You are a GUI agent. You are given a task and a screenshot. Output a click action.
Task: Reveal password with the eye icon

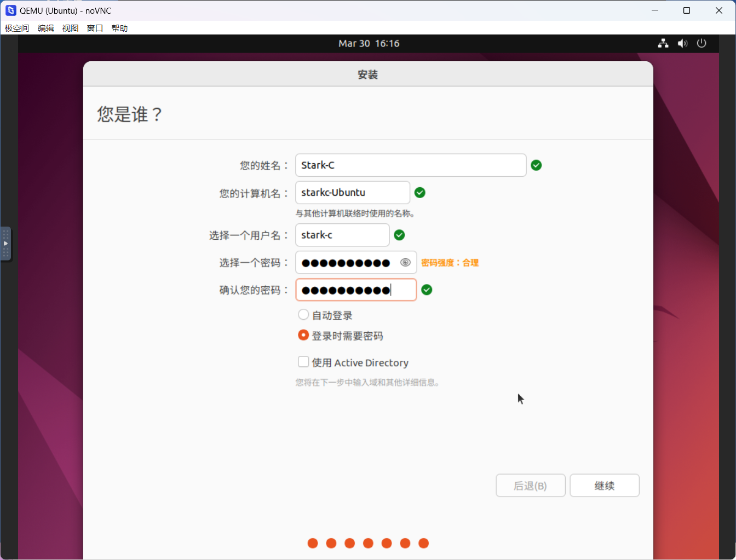tap(405, 263)
